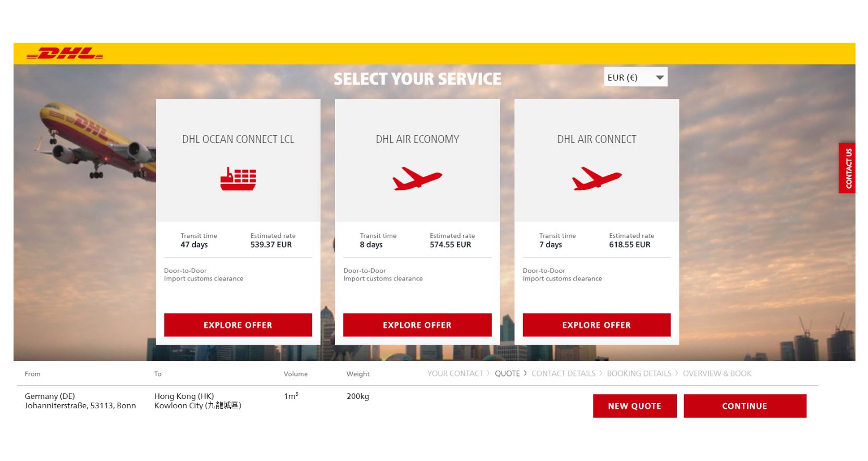868x461 pixels.
Task: Jump to Booking Details step
Action: point(639,373)
